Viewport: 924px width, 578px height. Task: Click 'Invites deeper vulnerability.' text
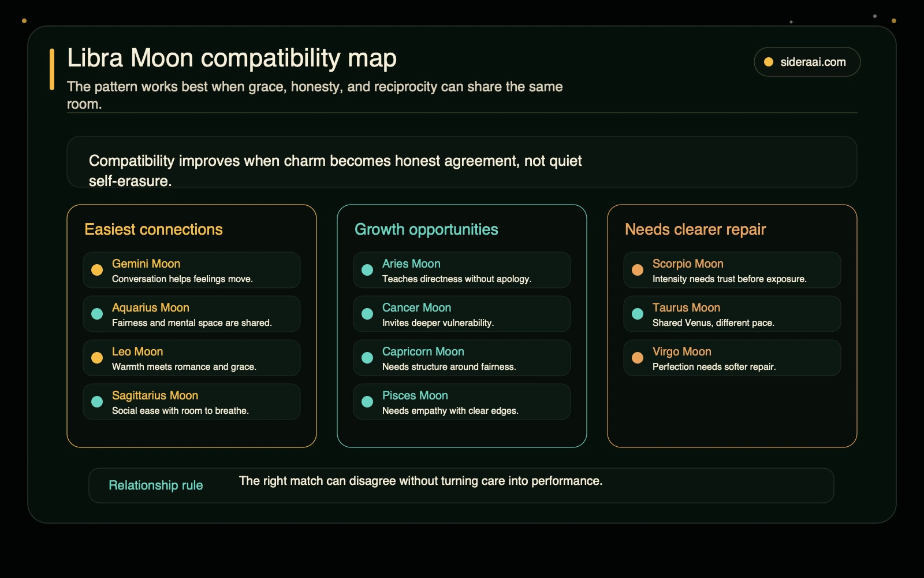(x=438, y=323)
